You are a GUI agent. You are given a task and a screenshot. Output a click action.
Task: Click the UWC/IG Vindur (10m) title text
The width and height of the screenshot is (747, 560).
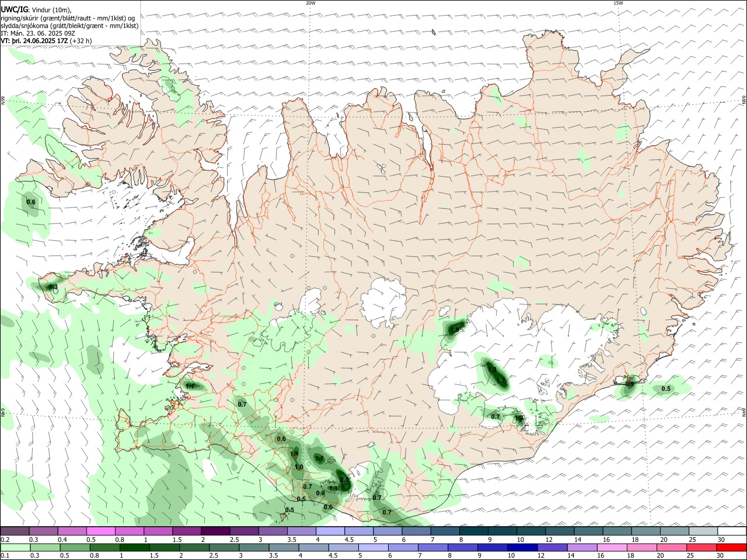[x=36, y=10]
